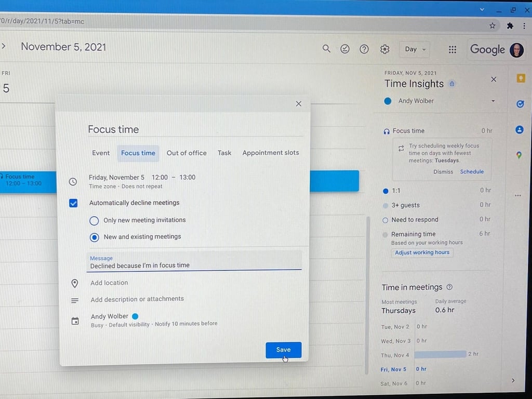Open the Tasks checkmark icon in header
The width and height of the screenshot is (532, 399).
[345, 49]
